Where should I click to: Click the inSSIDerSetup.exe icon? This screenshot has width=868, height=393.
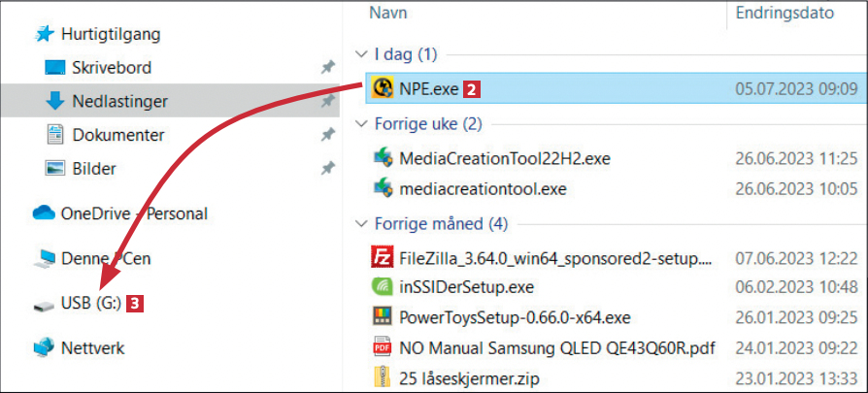tap(383, 287)
